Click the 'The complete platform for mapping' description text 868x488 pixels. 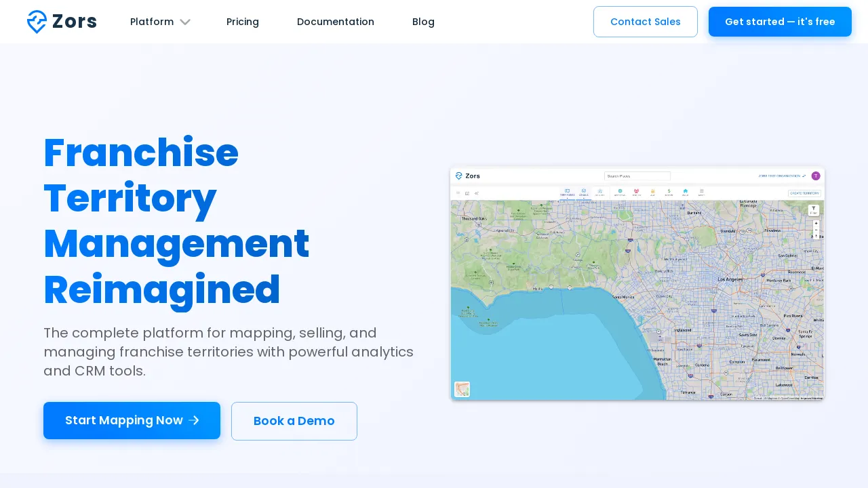click(229, 352)
